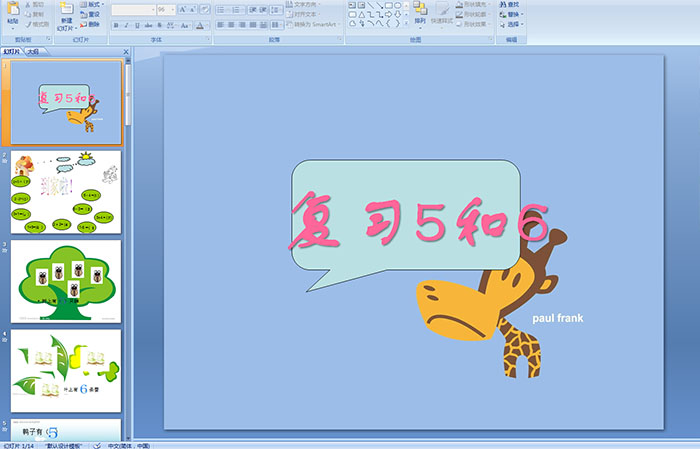The height and width of the screenshot is (449, 700).
Task: Click the slide pane vertical scrollbar
Action: tap(128, 248)
